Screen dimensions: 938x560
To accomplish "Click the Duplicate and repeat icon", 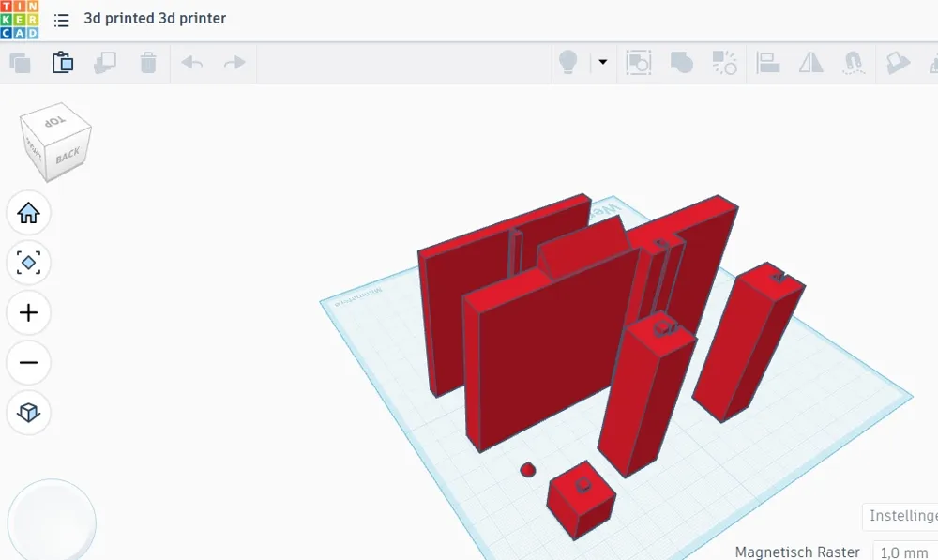I will tap(105, 63).
